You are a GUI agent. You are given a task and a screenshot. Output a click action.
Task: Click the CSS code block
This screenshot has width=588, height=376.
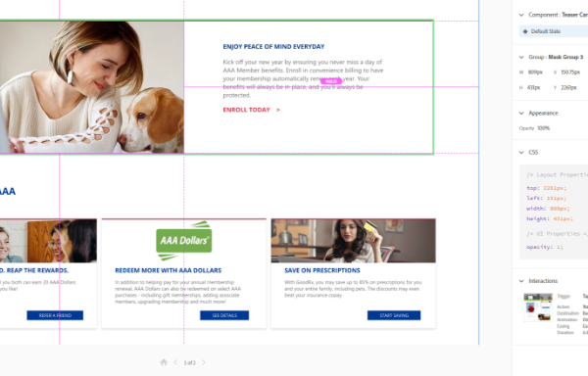[x=554, y=211]
